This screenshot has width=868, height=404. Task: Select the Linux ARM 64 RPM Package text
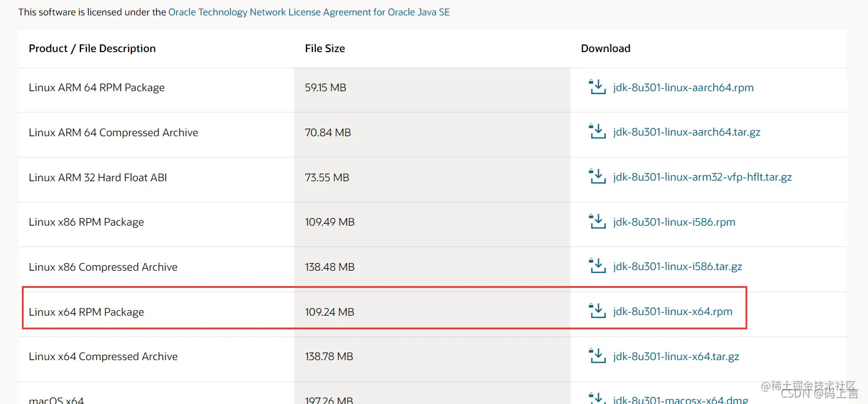(x=96, y=88)
